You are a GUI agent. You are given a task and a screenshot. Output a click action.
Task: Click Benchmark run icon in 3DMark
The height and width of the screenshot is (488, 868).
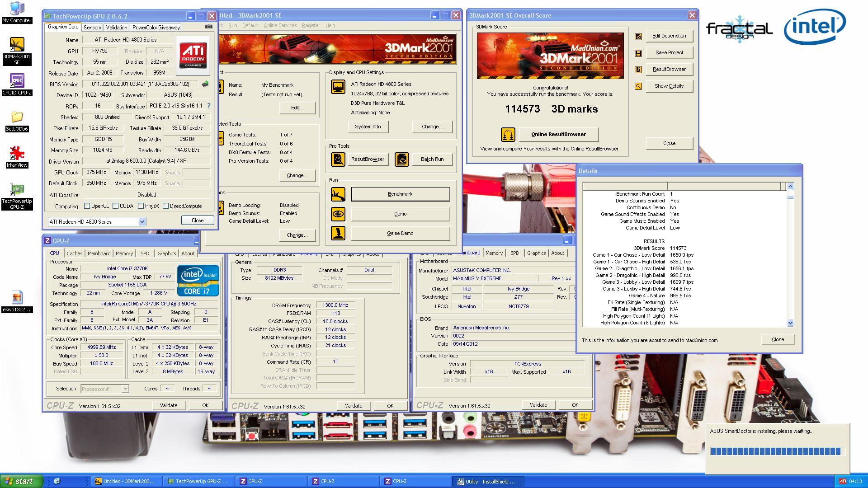pos(338,194)
